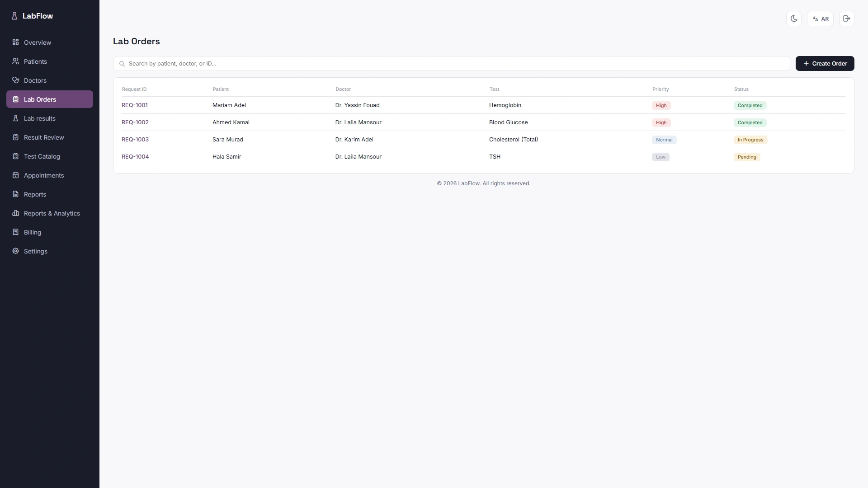Click the Completed status for Ahmed Kamal
The height and width of the screenshot is (488, 868).
750,122
